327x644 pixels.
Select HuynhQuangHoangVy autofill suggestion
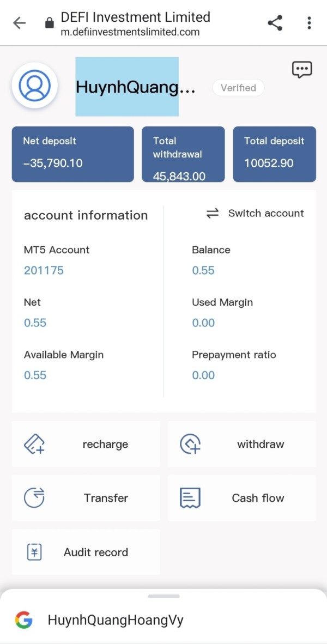[116, 620]
